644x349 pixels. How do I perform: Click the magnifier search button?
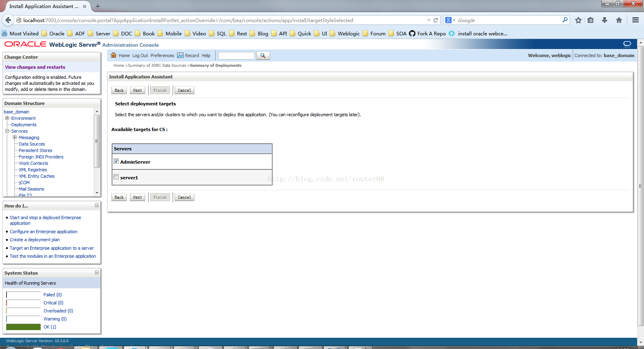pyautogui.click(x=263, y=55)
